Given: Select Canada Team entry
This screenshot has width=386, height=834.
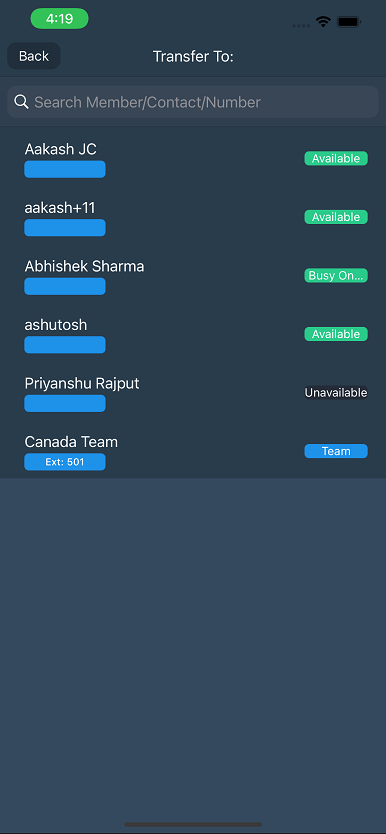Looking at the screenshot, I should click(x=193, y=451).
